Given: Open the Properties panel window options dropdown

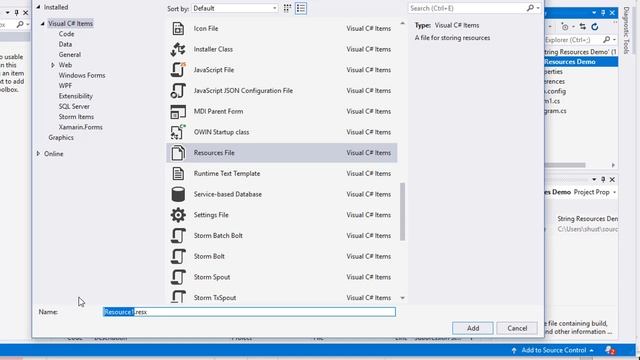Looking at the screenshot, I should coord(594,180).
